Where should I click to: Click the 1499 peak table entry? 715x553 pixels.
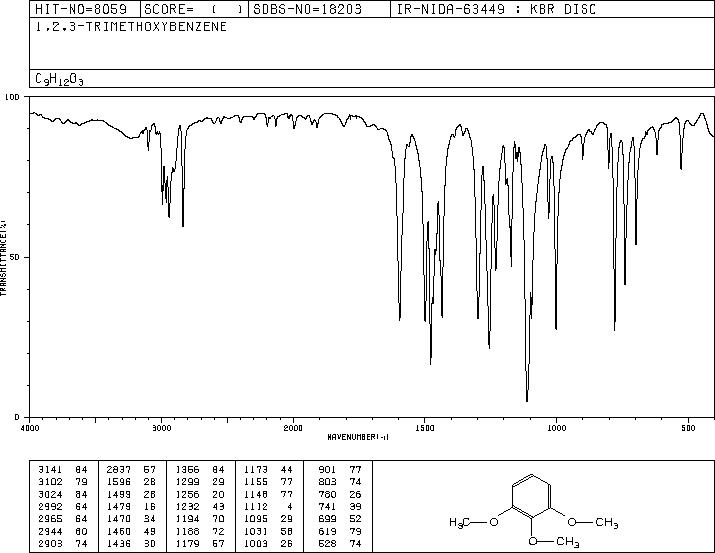[x=131, y=494]
